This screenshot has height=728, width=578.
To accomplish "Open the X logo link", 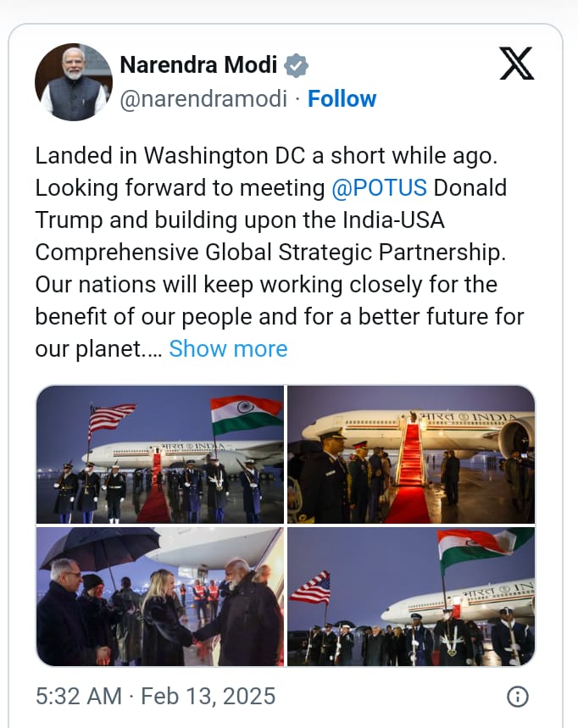I will [516, 64].
